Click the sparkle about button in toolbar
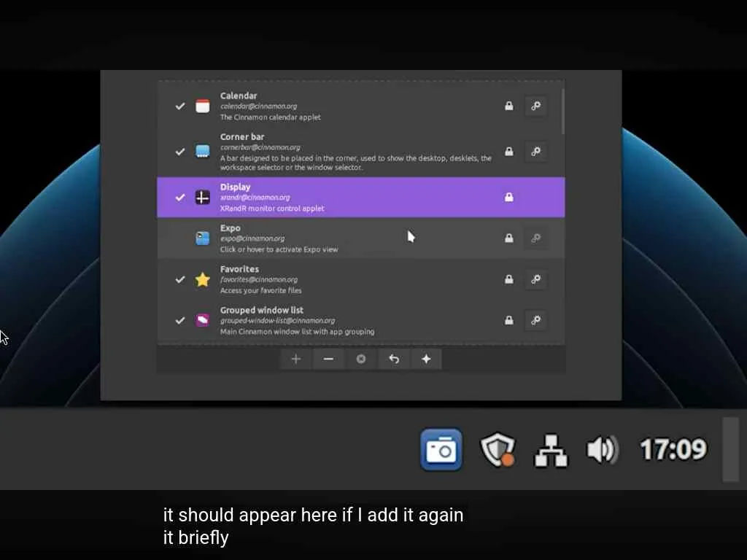Image resolution: width=747 pixels, height=560 pixels. [x=426, y=359]
